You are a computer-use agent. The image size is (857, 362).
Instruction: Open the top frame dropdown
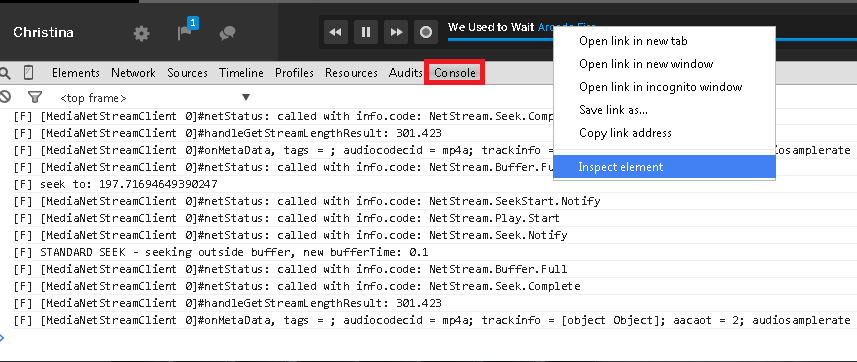155,98
